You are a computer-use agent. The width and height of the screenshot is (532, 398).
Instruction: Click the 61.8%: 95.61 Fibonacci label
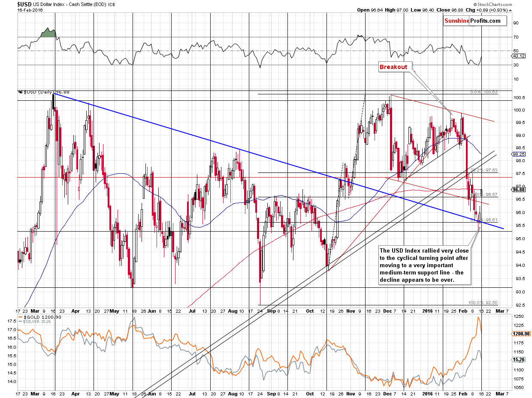pyautogui.click(x=484, y=220)
